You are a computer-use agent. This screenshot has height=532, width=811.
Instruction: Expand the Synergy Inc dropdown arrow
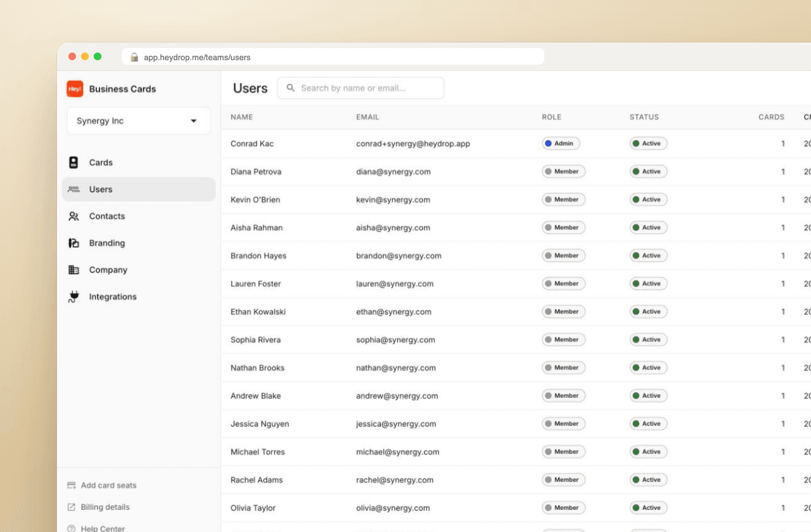pyautogui.click(x=194, y=121)
